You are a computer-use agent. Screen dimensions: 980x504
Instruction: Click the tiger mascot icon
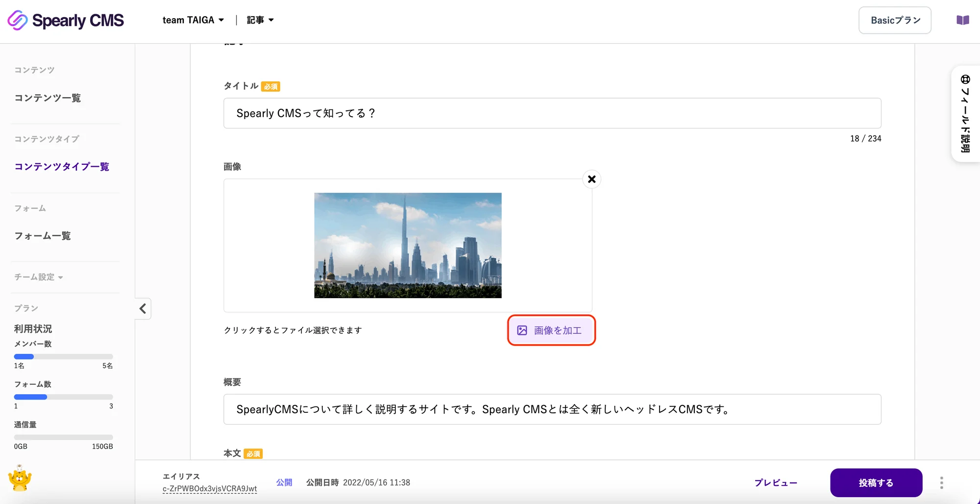[20, 478]
